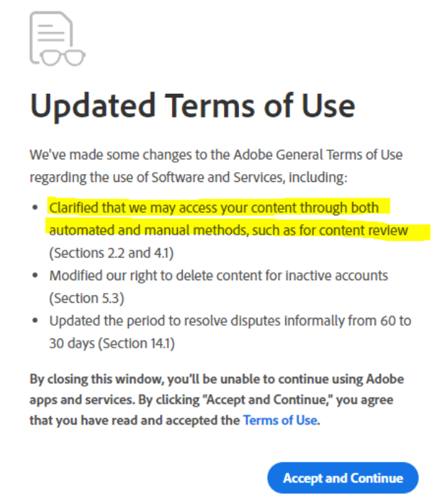Open the blue "Terms of Use" link

click(279, 420)
